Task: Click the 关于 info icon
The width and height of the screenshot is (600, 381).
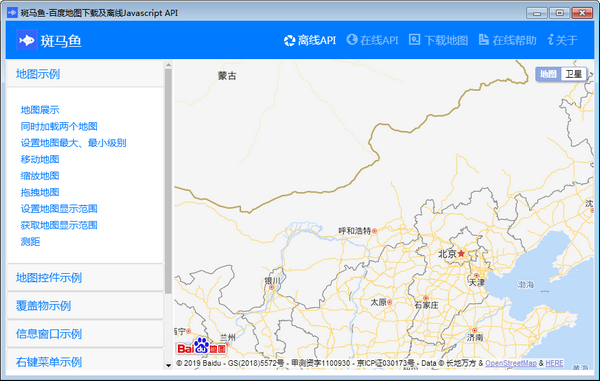Action: pyautogui.click(x=551, y=39)
